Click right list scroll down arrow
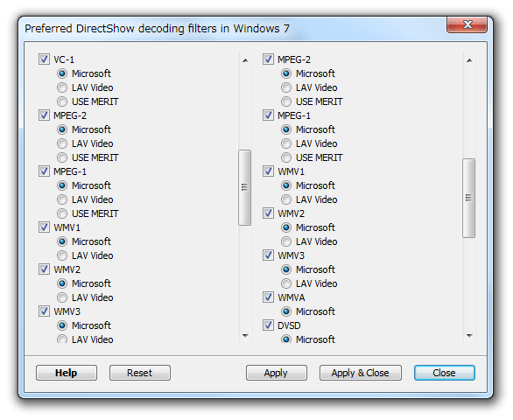This screenshot has height=420, width=513. 469,336
